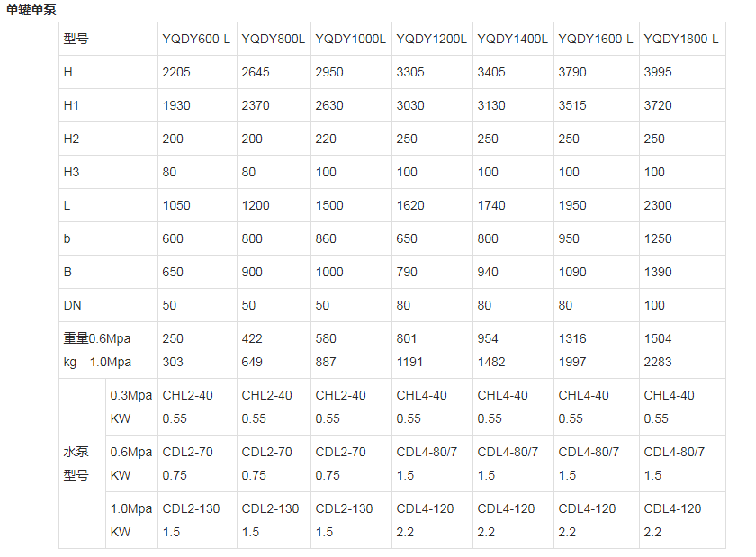Select the YQDY1200L column header
Image resolution: width=756 pixels, height=557 pixels.
tap(433, 39)
